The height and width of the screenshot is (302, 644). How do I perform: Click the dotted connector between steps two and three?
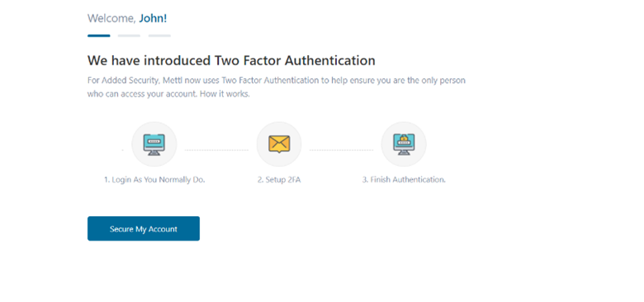click(341, 150)
